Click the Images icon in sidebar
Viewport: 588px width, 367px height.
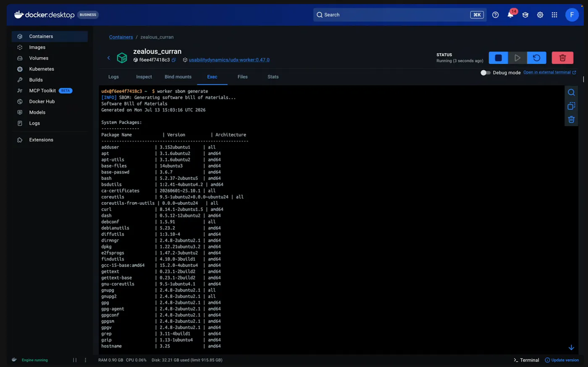pyautogui.click(x=20, y=48)
